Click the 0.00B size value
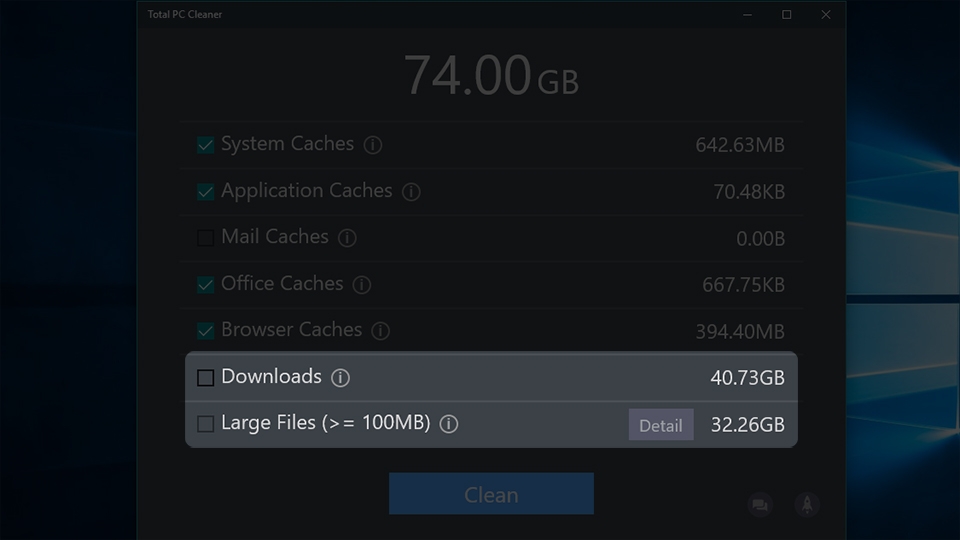 point(760,239)
